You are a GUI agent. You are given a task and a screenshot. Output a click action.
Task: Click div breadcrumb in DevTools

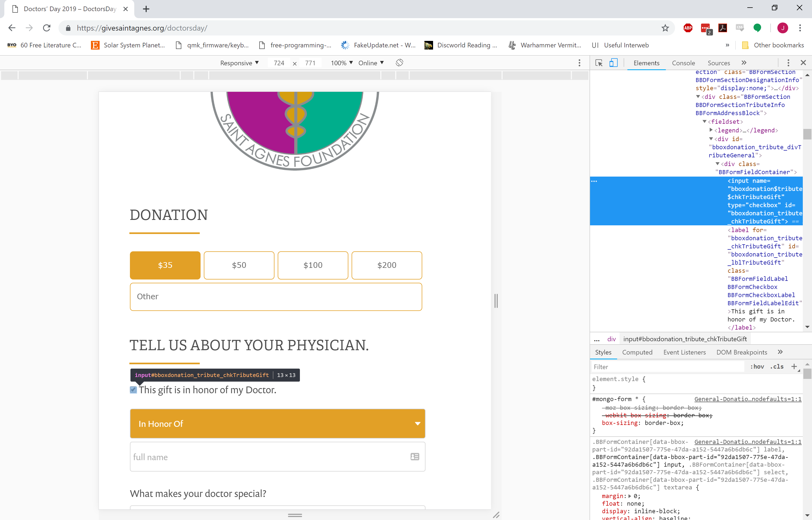tap(611, 339)
